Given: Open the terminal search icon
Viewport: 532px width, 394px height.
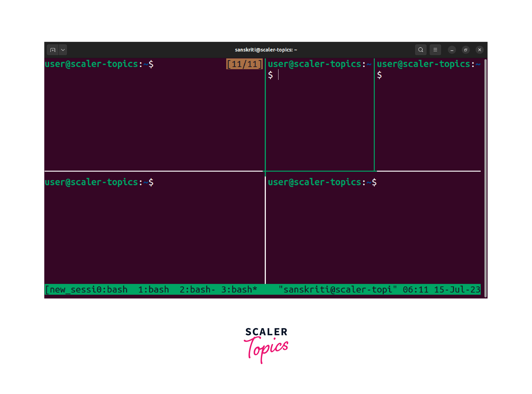Looking at the screenshot, I should pos(420,50).
